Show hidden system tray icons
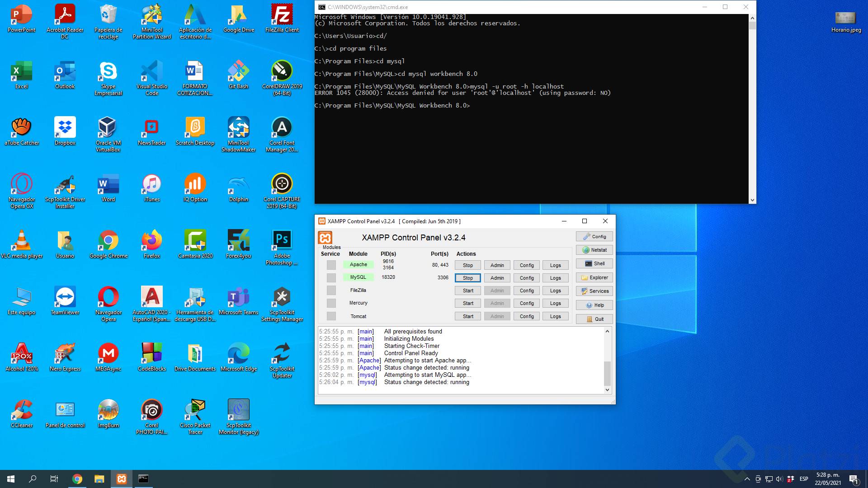 point(747,479)
